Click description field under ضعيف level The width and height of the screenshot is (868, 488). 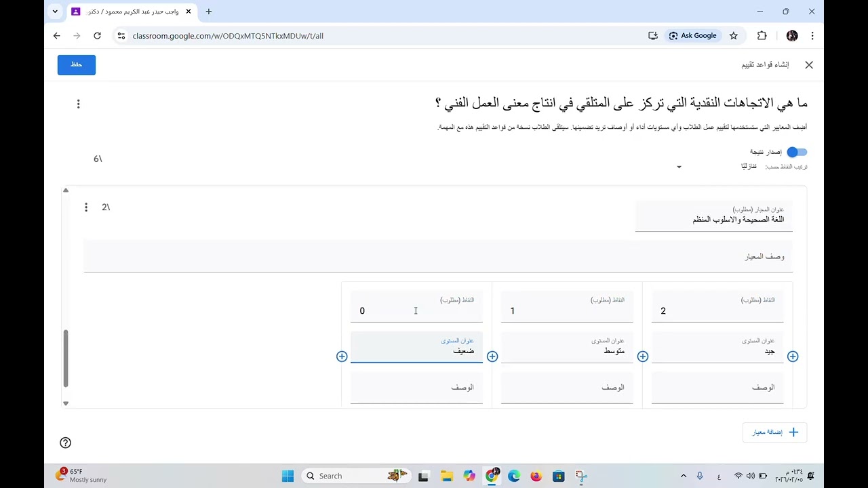(416, 388)
